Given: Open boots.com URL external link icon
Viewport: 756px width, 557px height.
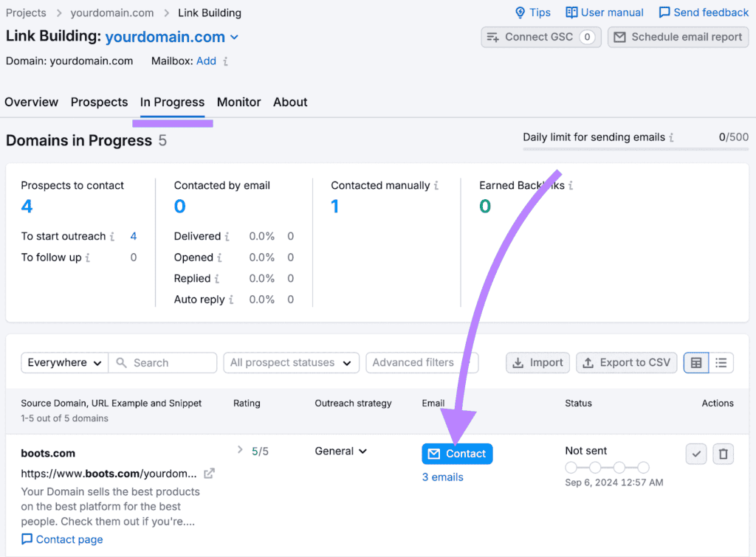Looking at the screenshot, I should pyautogui.click(x=210, y=473).
